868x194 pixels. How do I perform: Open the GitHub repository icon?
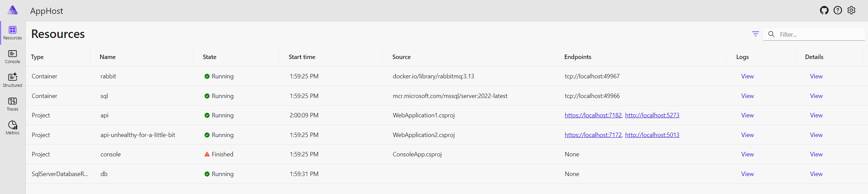[824, 11]
